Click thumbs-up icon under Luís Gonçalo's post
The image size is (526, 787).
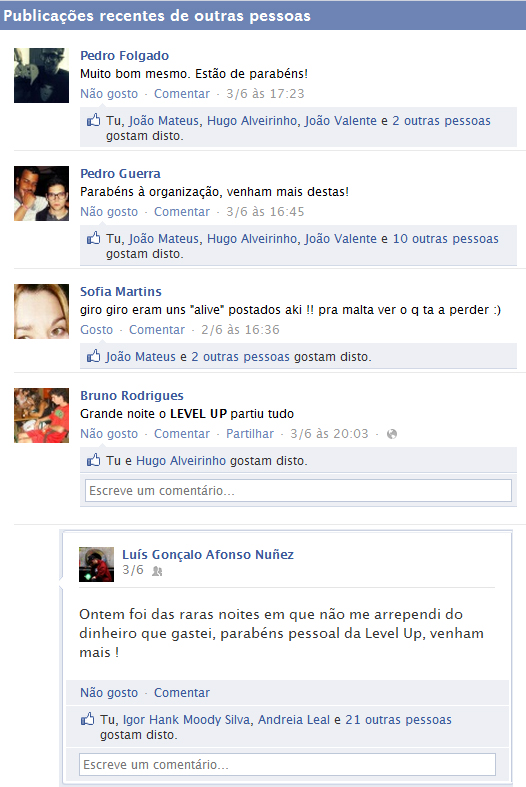coord(87,719)
